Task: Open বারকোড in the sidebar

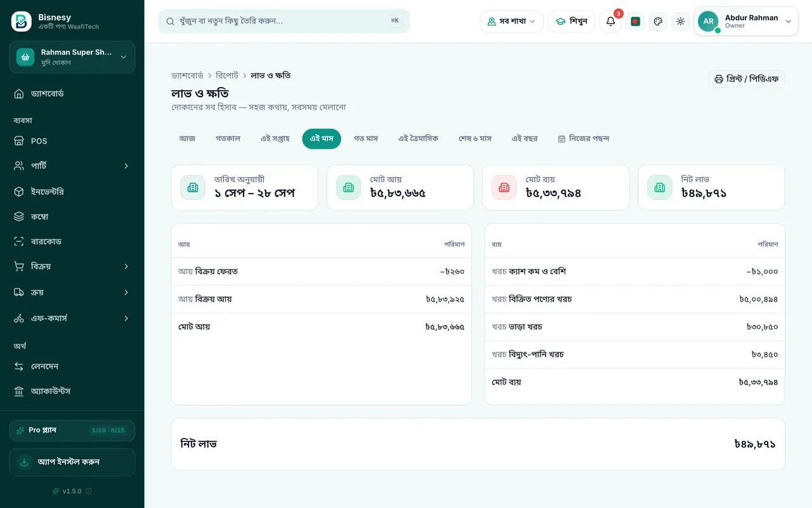Action: (72, 241)
